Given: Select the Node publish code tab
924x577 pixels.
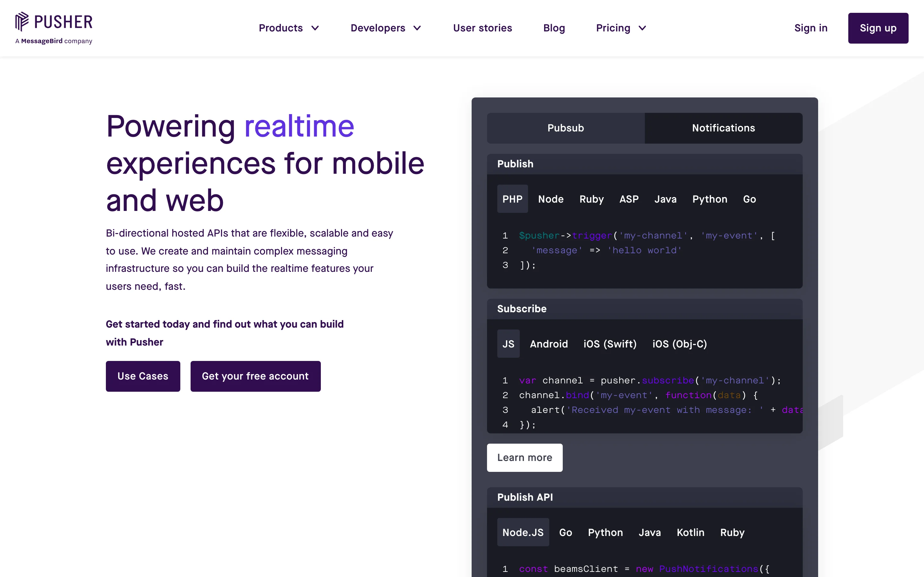Looking at the screenshot, I should tap(551, 199).
